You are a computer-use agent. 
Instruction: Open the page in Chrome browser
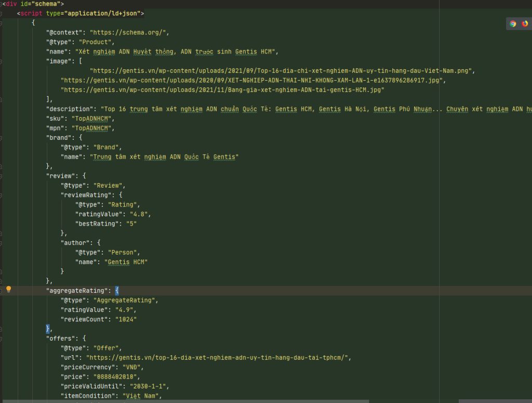click(513, 23)
